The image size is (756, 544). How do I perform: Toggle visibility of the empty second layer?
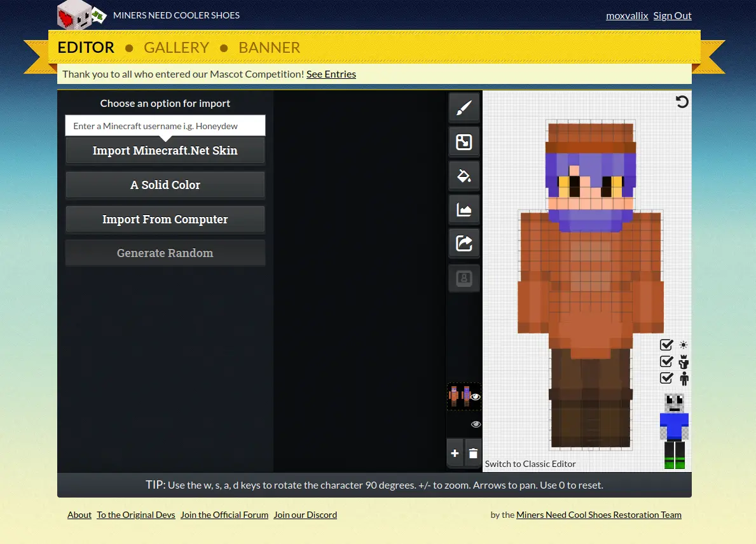click(x=476, y=424)
